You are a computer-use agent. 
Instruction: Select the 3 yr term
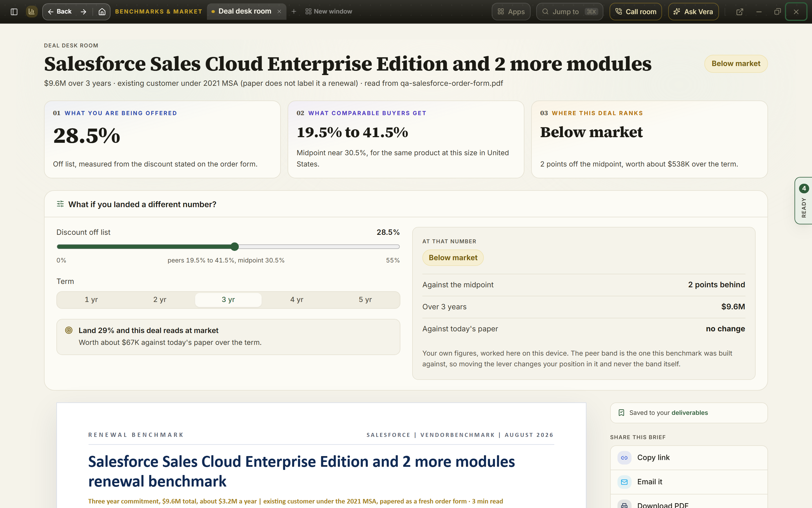click(228, 300)
